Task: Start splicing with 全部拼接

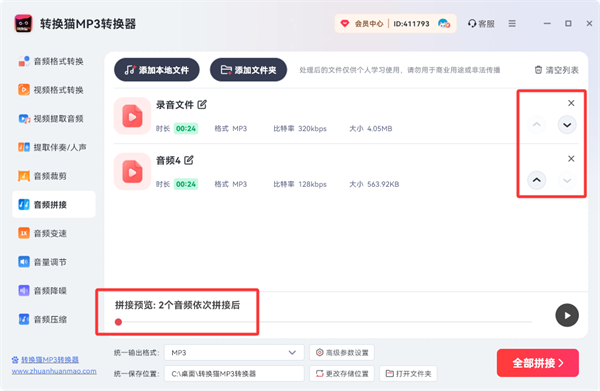Action: pyautogui.click(x=538, y=363)
